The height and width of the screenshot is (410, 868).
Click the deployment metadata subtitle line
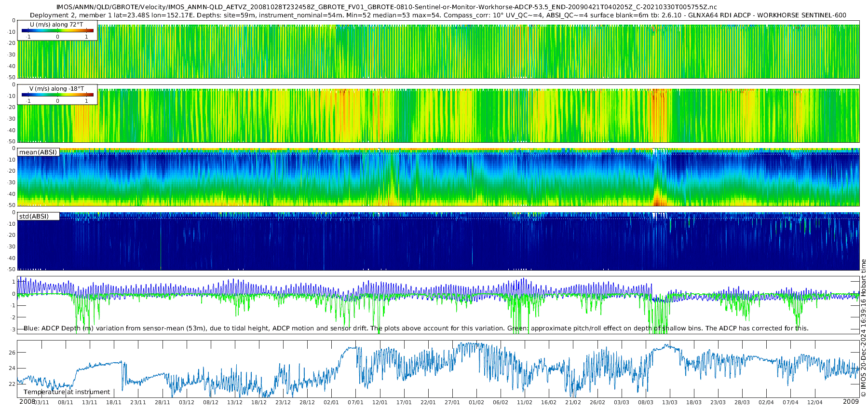(x=438, y=15)
